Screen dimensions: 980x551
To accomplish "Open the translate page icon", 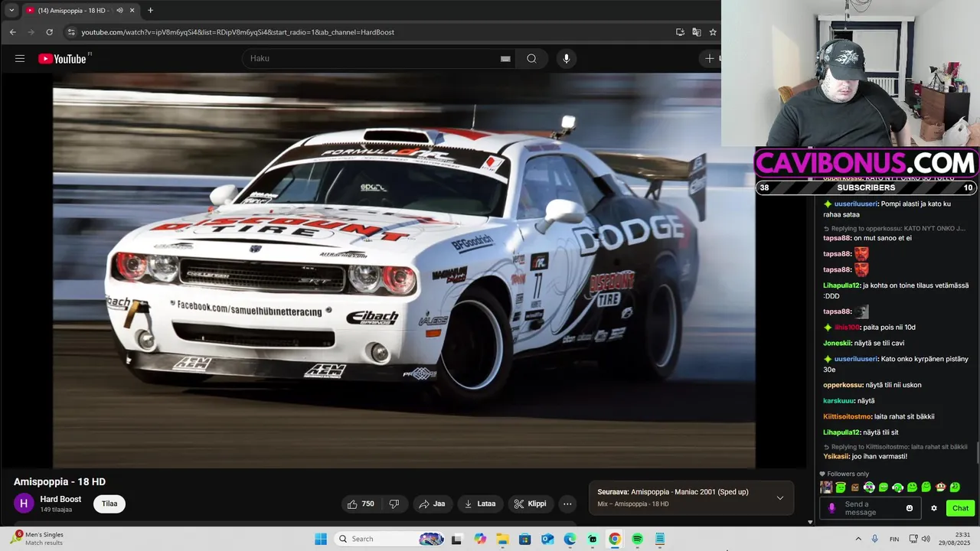I will click(696, 32).
